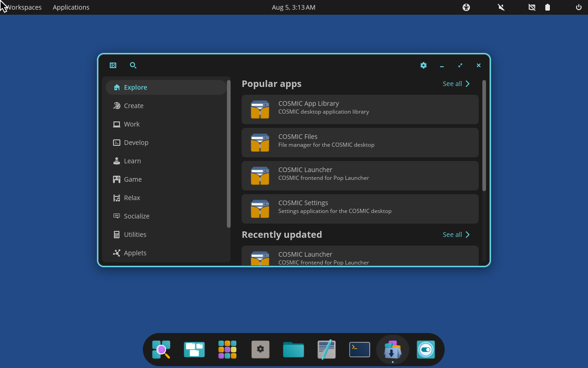Launch the Terminal from the dock

[x=360, y=350]
